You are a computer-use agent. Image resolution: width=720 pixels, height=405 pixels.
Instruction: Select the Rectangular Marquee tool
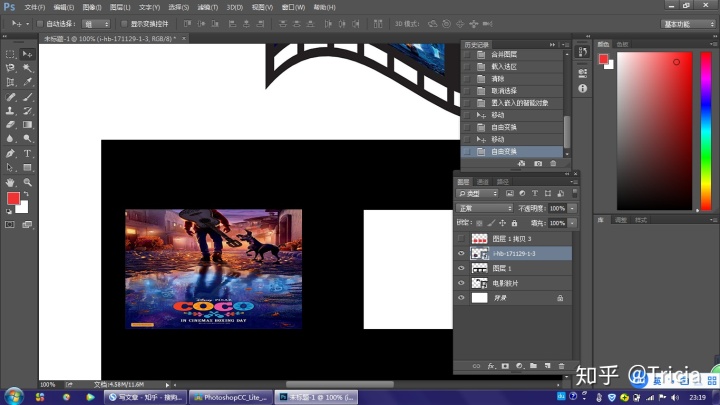coord(10,54)
